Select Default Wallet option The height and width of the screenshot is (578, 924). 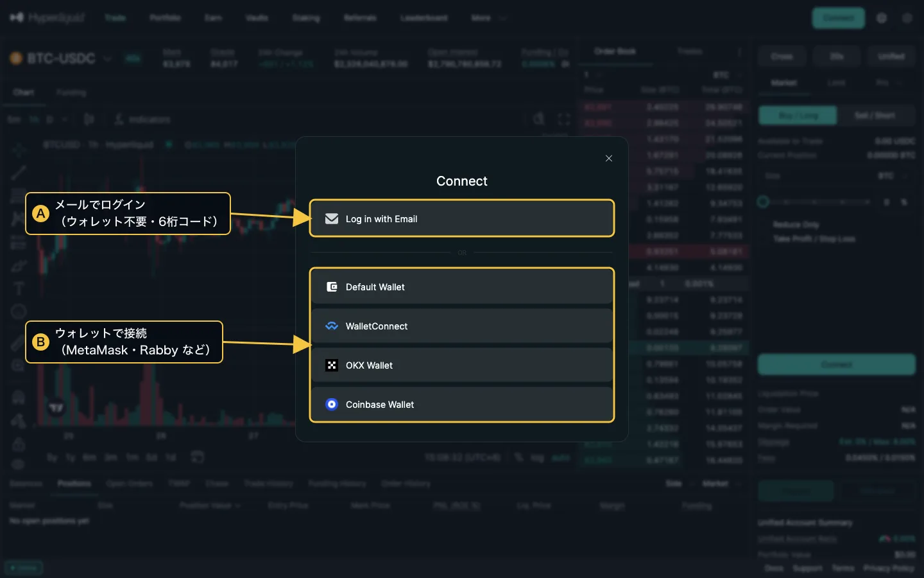pos(462,287)
